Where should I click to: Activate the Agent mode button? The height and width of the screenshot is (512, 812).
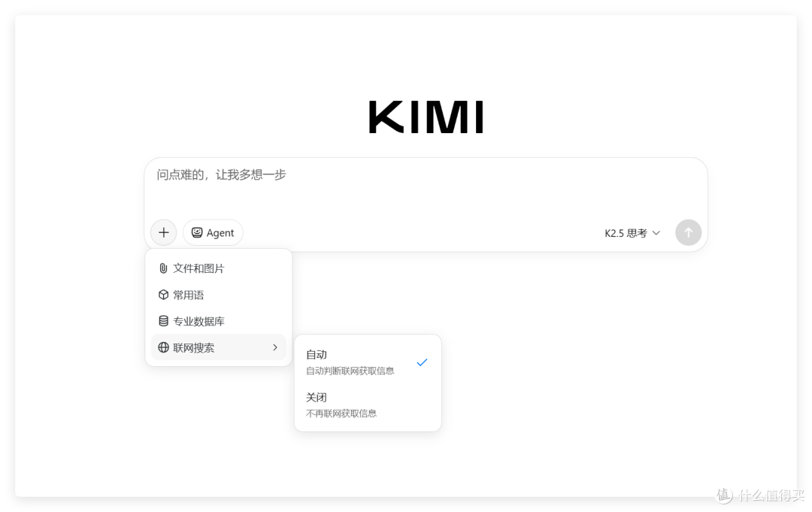tap(213, 232)
